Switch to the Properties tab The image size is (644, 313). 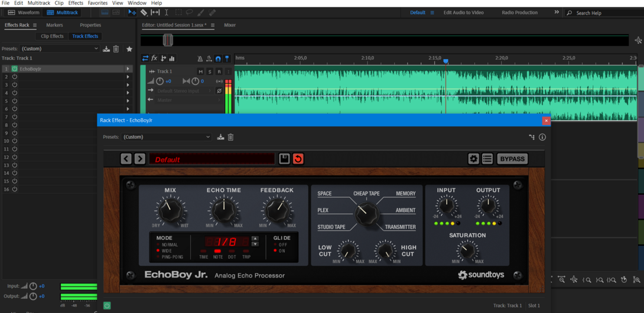coord(90,25)
